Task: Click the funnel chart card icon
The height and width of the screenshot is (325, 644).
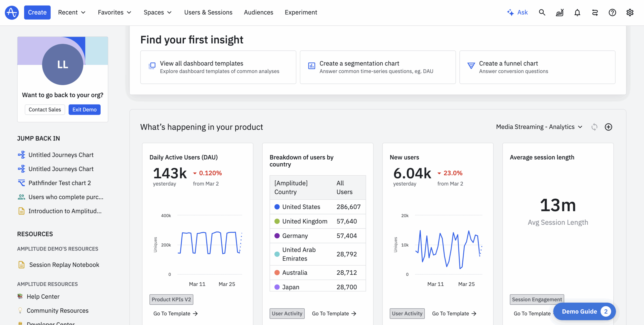Action: coord(471,66)
